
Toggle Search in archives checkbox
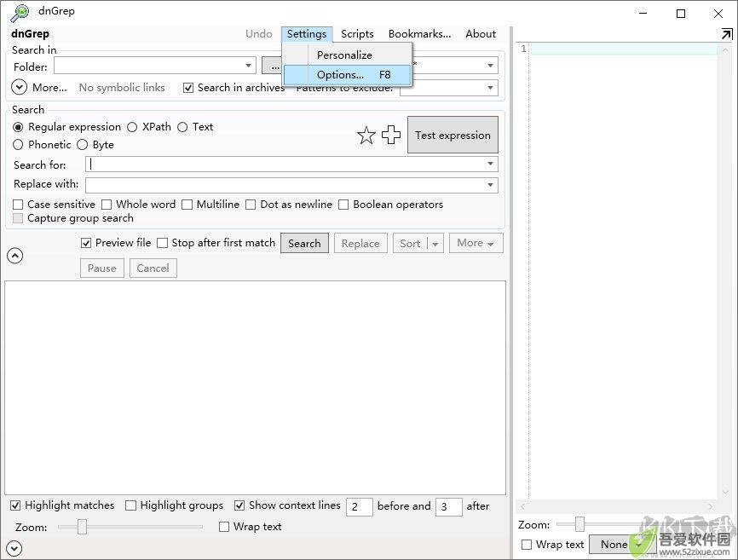(x=188, y=88)
